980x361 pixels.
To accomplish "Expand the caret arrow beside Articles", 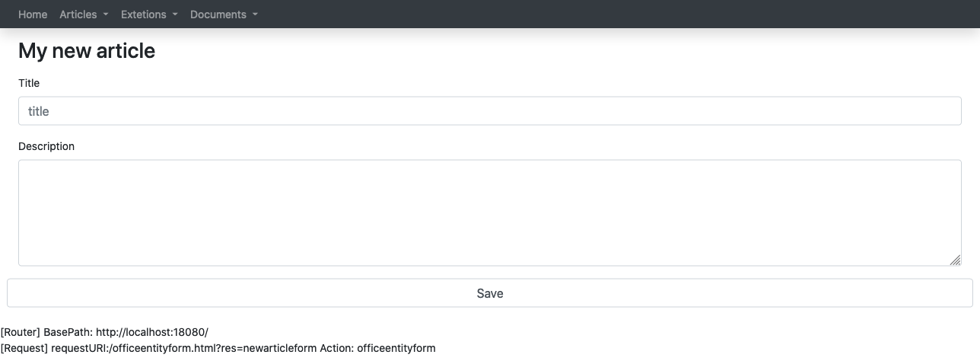I will 105,14.
